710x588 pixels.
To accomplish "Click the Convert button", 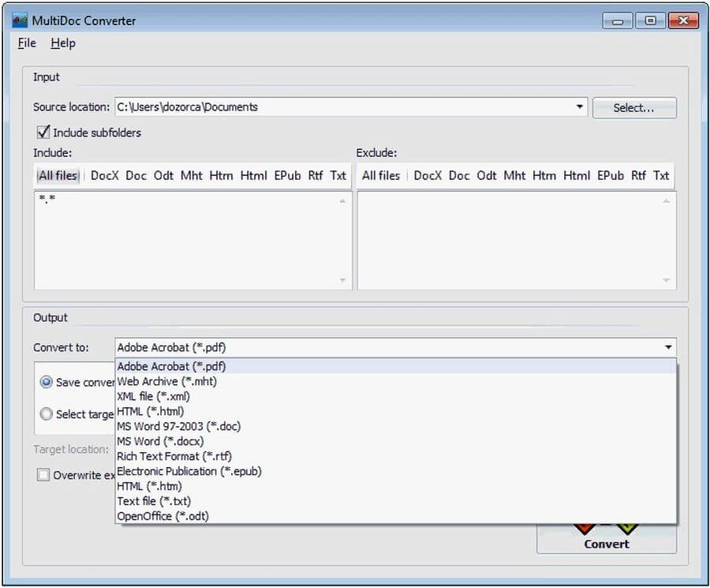I will 607,538.
